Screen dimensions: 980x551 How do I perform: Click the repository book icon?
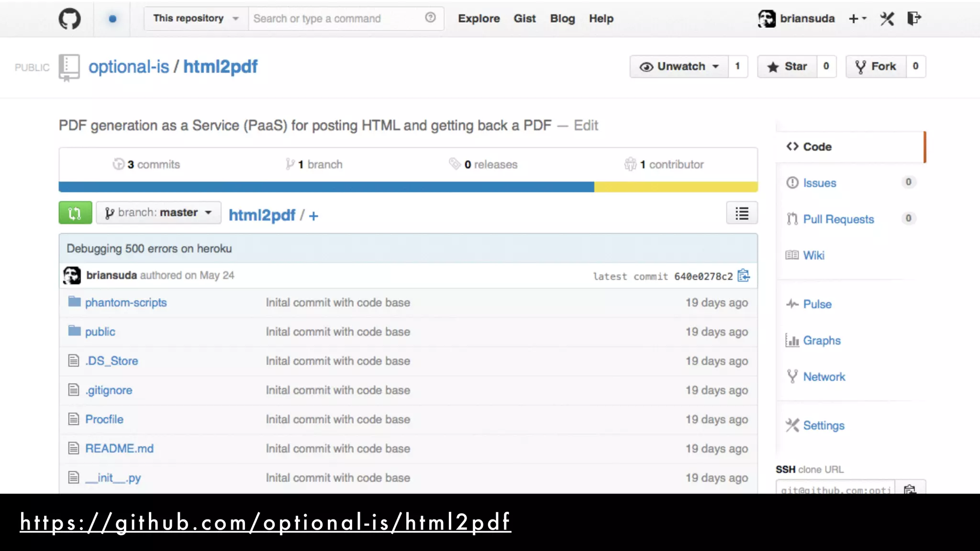(x=69, y=67)
